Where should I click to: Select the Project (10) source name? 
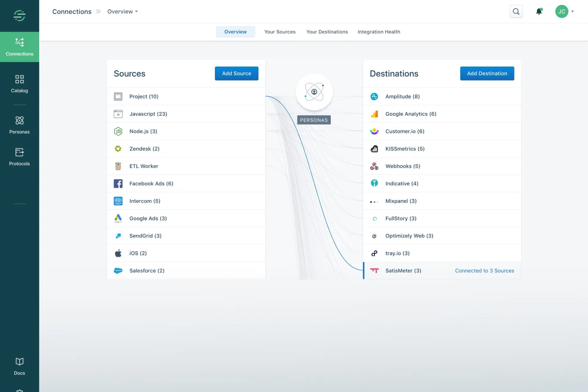pos(144,97)
